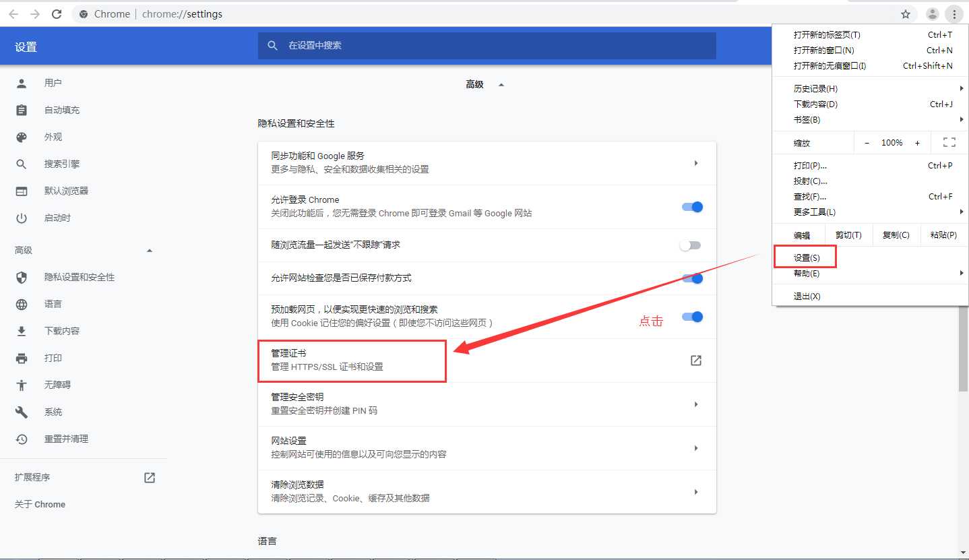Select 打开新的无痕窗口(I) menu item
969x560 pixels.
tap(870, 65)
